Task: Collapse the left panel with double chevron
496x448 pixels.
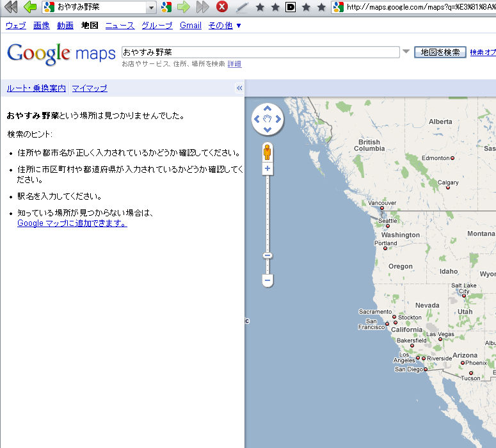Action: [239, 88]
